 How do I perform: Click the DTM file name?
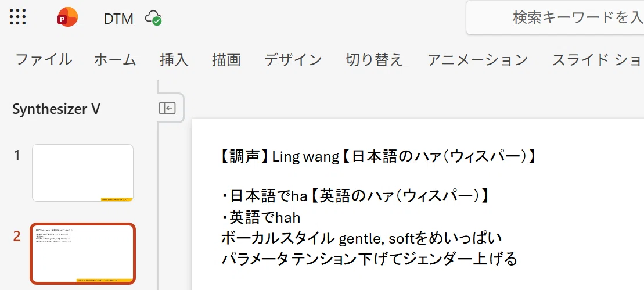(118, 19)
